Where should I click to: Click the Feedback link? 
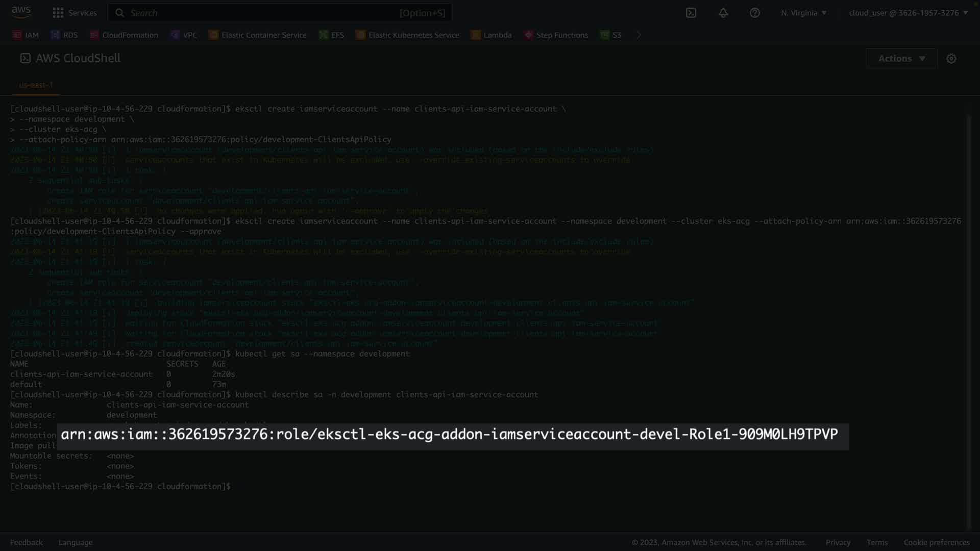26,542
